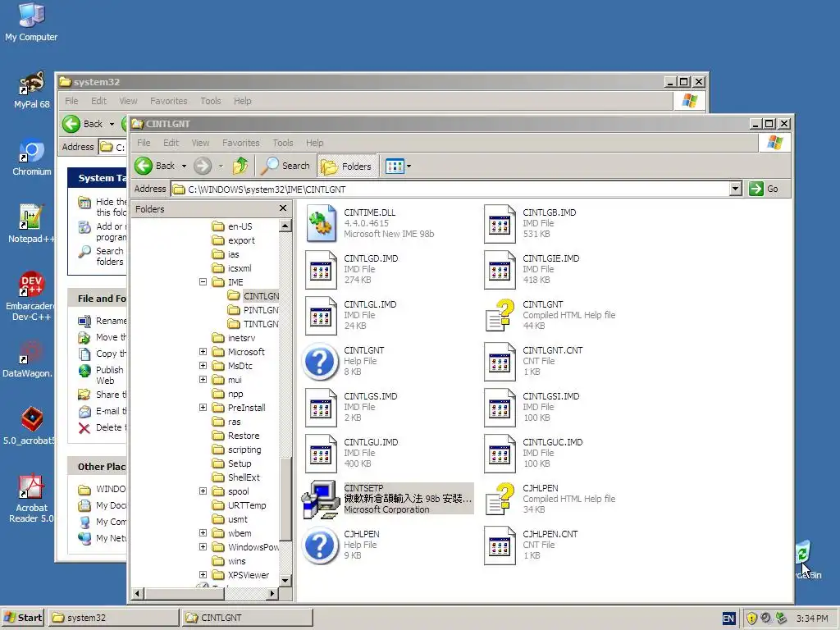Click the Start button
This screenshot has width=840, height=630.
coord(22,618)
